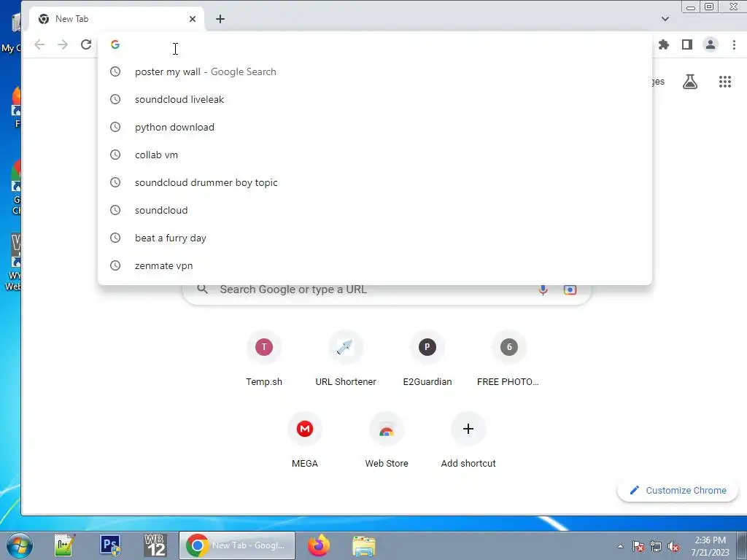747x560 pixels.
Task: Open Photoshop from the taskbar
Action: pos(110,545)
